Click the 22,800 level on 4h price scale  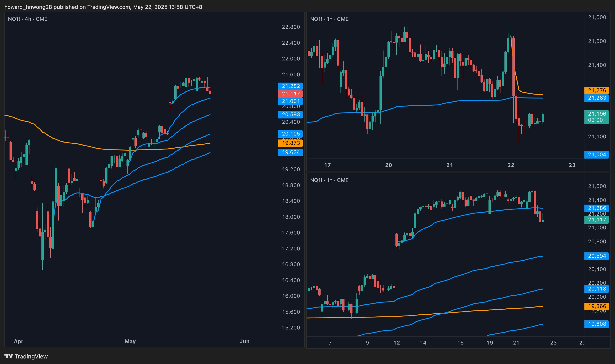(291, 27)
